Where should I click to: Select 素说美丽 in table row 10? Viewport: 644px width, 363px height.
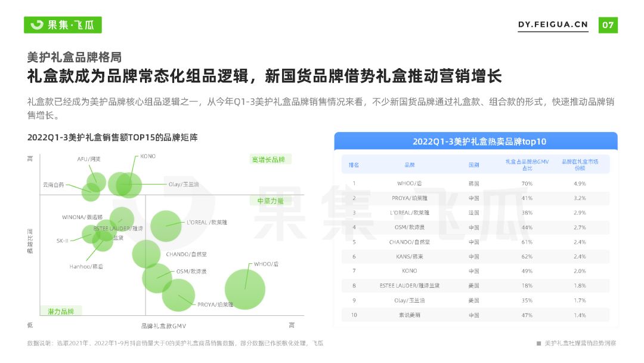[x=410, y=315]
